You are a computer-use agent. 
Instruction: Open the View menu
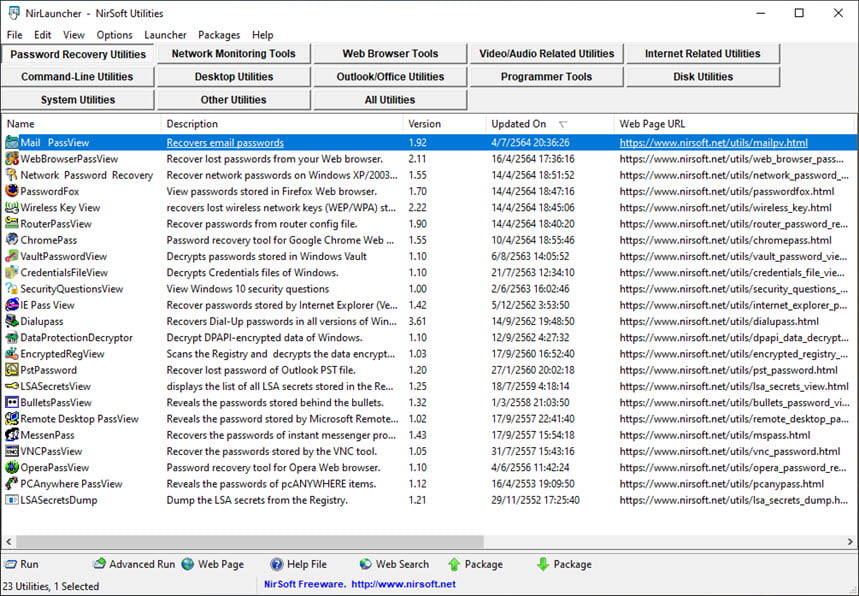(x=73, y=35)
